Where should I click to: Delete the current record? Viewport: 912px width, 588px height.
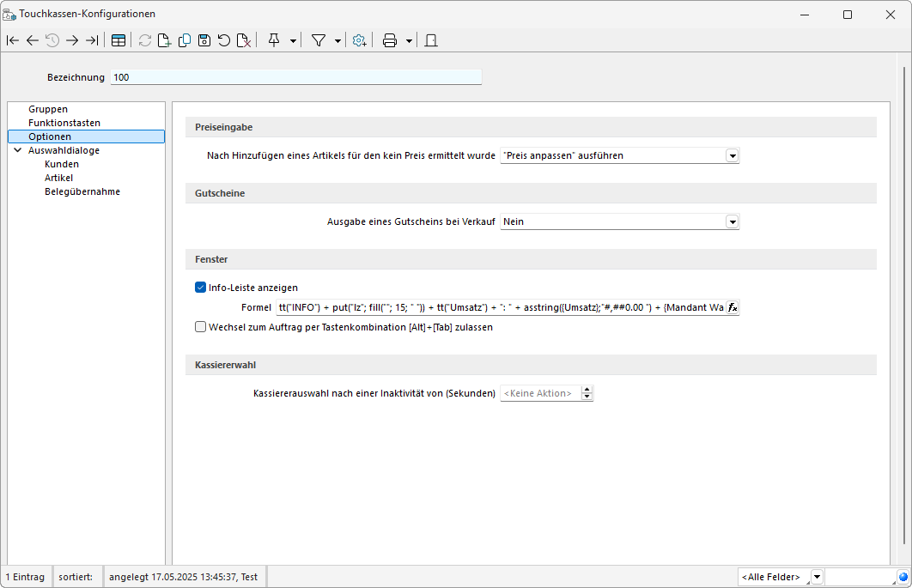[x=244, y=40]
